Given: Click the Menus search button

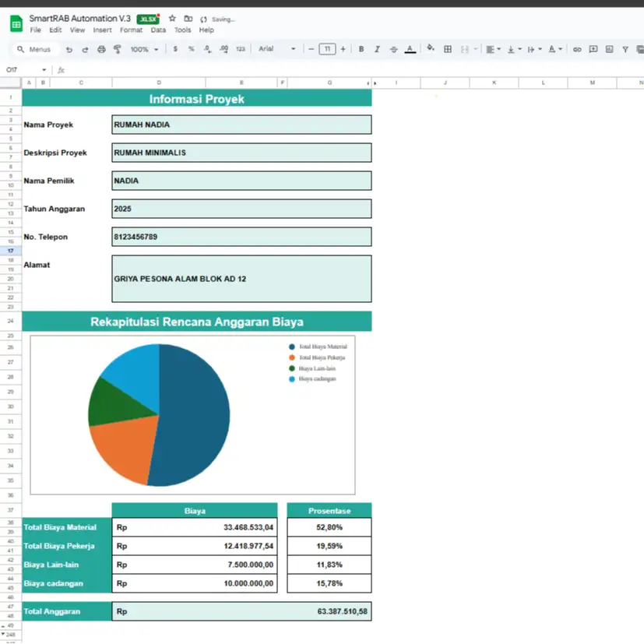Looking at the screenshot, I should point(34,49).
